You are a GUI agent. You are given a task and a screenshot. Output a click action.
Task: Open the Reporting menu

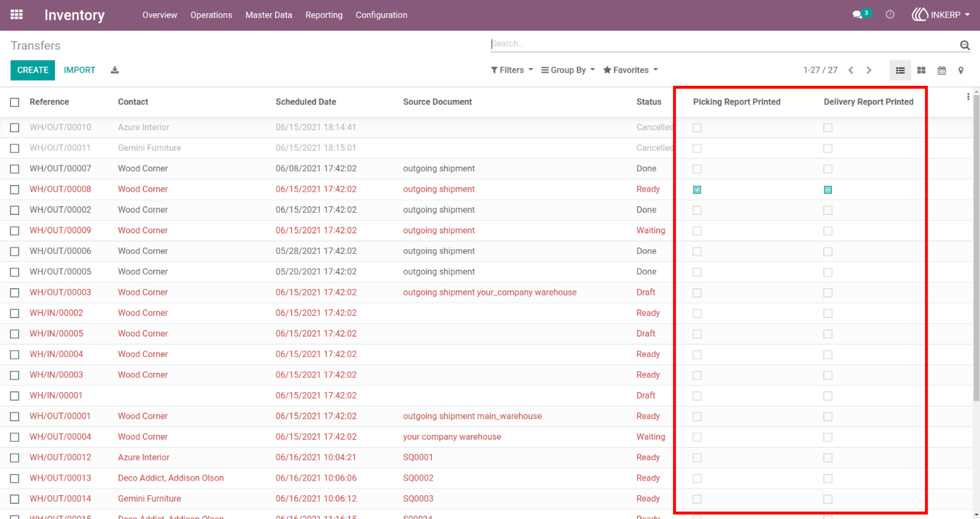(324, 15)
